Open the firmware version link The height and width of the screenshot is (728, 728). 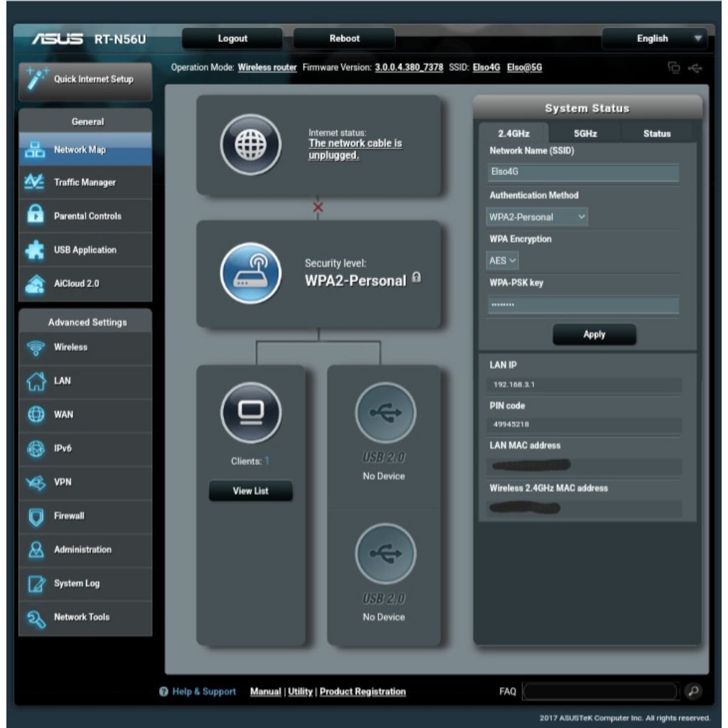click(x=409, y=68)
